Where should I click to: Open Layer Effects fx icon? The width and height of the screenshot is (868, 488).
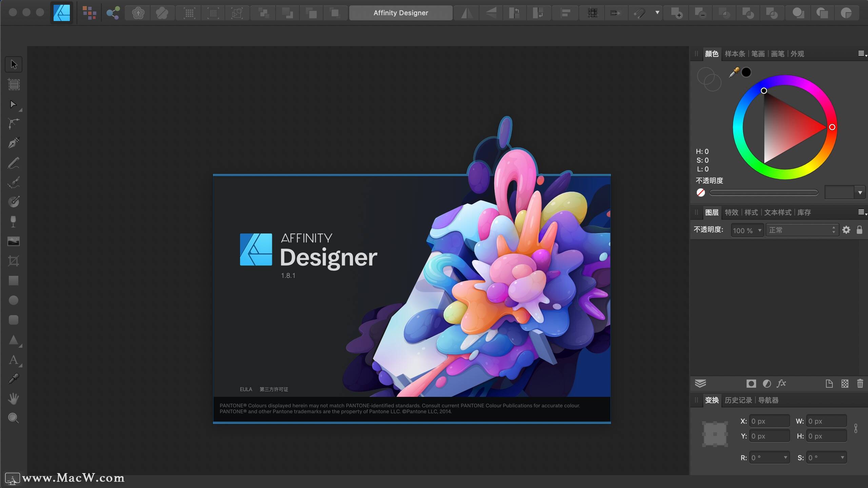tap(782, 384)
